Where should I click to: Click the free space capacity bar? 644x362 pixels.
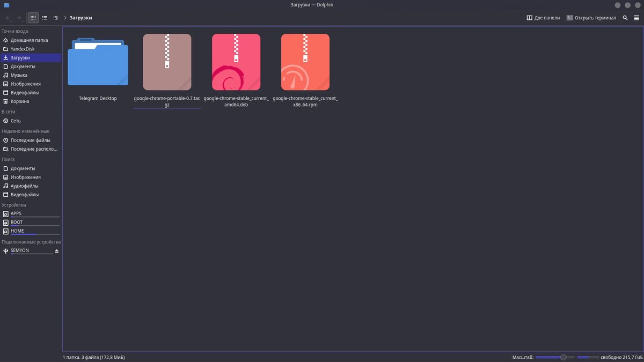click(588, 357)
